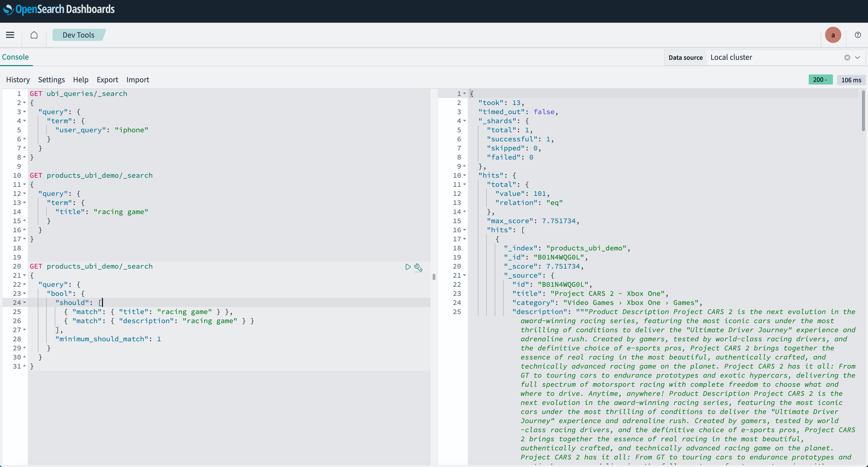Open console Settings

51,80
